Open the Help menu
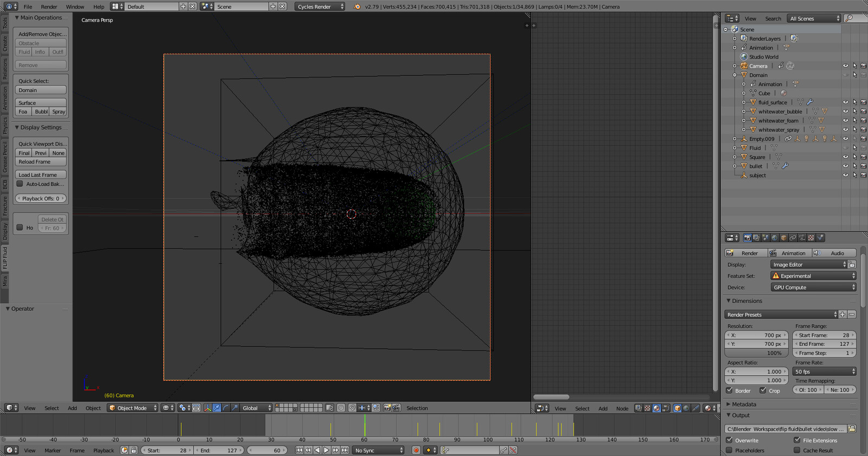 click(x=99, y=7)
